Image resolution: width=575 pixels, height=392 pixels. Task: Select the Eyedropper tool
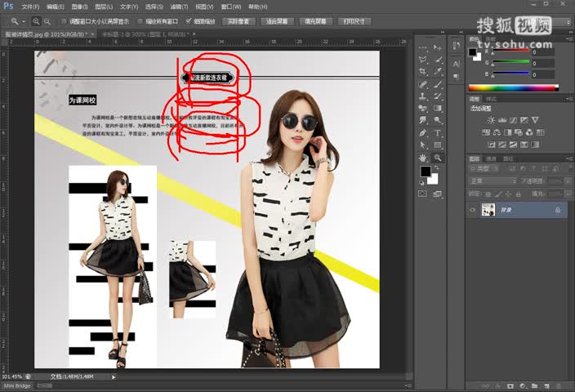(x=438, y=72)
